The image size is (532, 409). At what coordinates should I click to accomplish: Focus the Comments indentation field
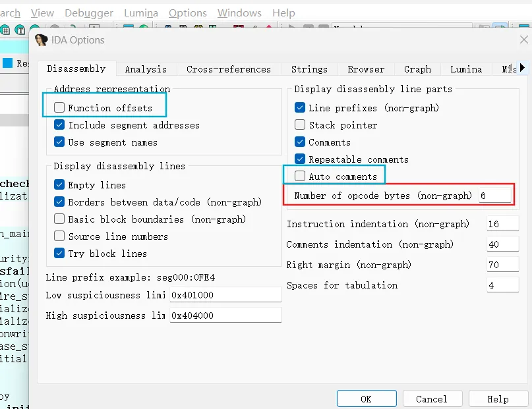[x=503, y=244]
